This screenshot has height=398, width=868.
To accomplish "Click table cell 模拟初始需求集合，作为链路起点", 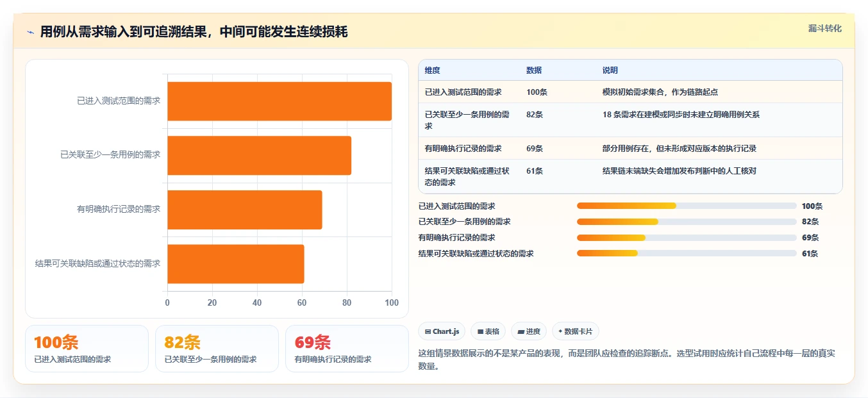I will pyautogui.click(x=660, y=92).
